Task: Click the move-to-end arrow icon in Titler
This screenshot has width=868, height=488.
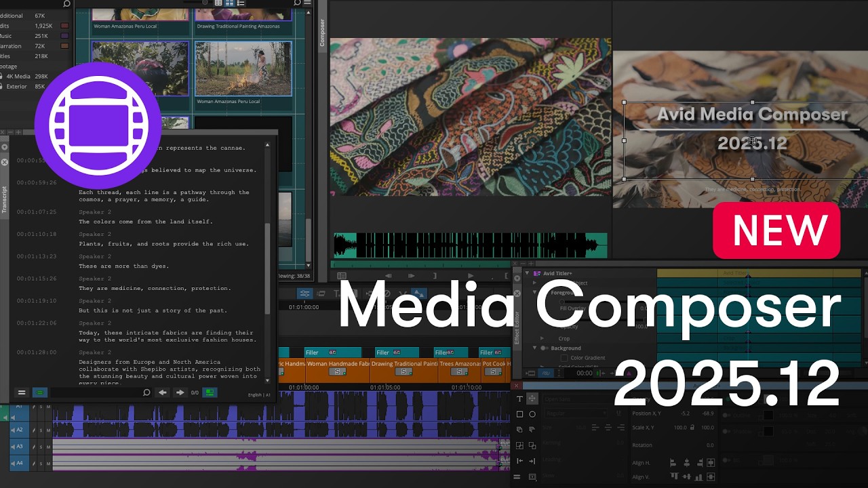Action: click(x=532, y=461)
